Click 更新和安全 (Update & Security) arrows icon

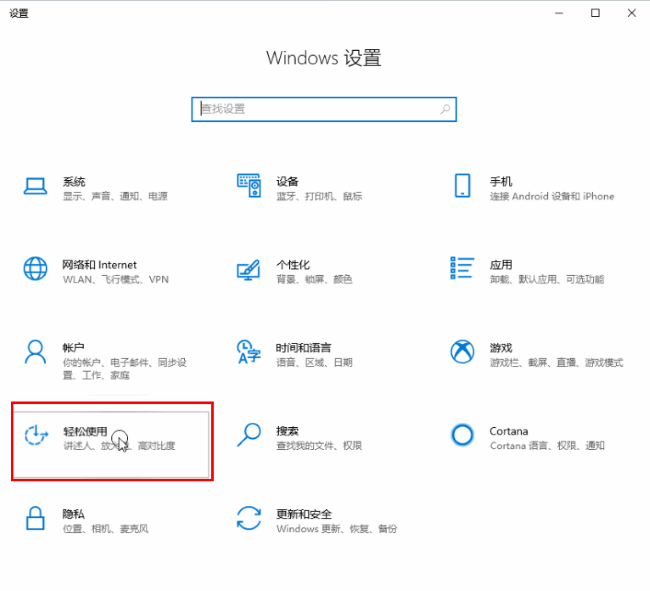[x=248, y=518]
